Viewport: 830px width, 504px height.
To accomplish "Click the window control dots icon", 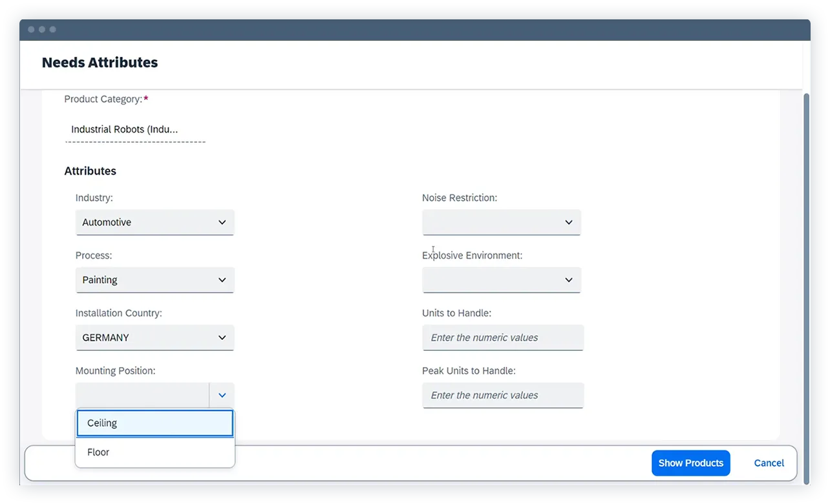I will point(41,29).
